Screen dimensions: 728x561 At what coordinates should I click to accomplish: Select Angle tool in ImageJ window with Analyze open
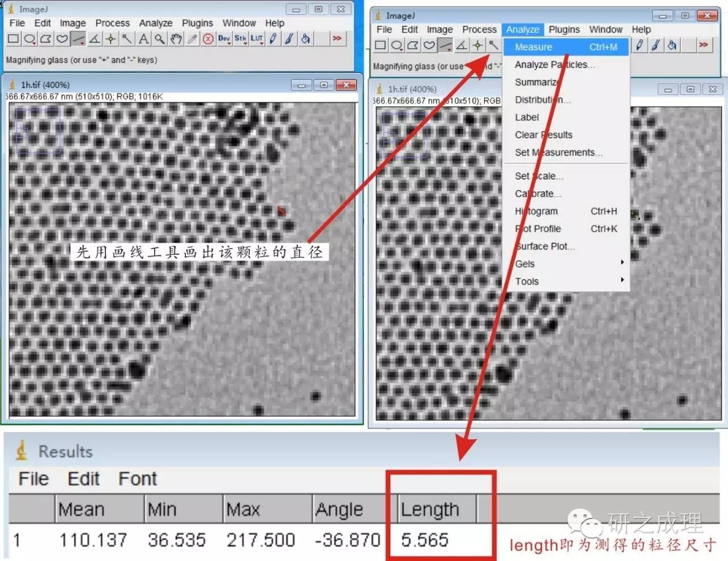pos(462,45)
